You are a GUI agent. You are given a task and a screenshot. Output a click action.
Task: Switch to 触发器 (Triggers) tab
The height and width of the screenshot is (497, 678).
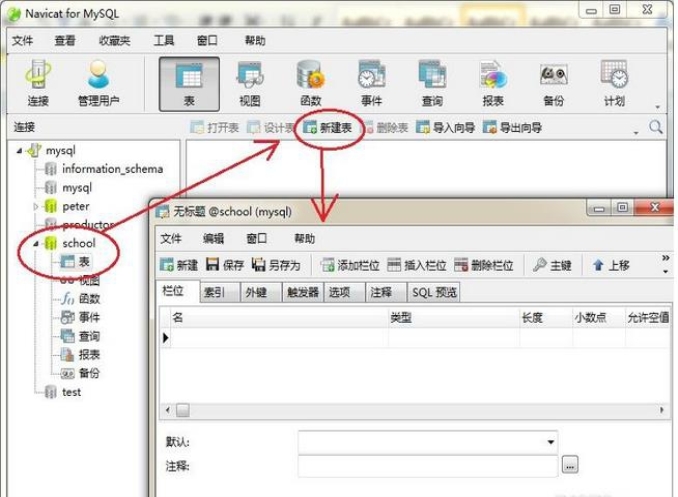pos(303,292)
